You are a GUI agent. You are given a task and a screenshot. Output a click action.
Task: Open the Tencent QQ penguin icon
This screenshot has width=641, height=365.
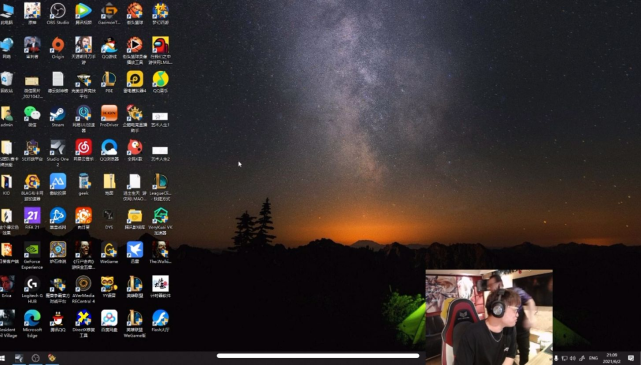pyautogui.click(x=58, y=321)
